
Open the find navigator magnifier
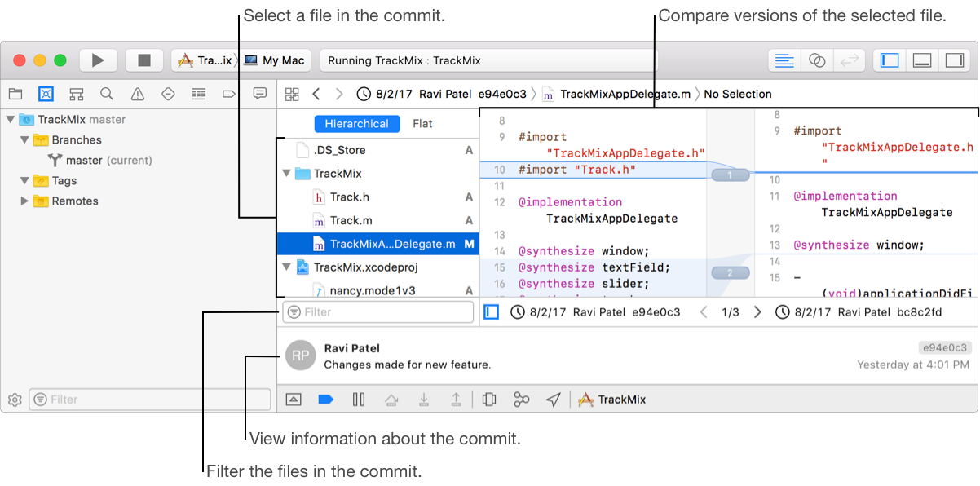(107, 94)
